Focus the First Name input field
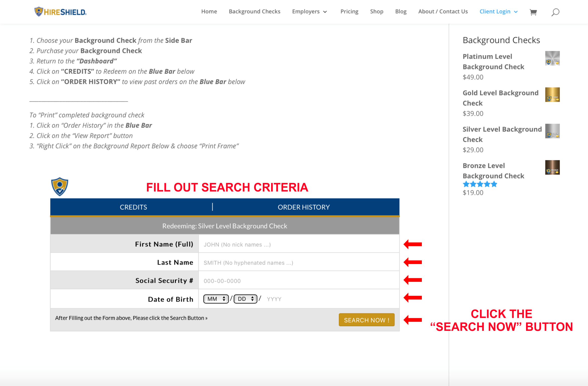 click(x=299, y=244)
